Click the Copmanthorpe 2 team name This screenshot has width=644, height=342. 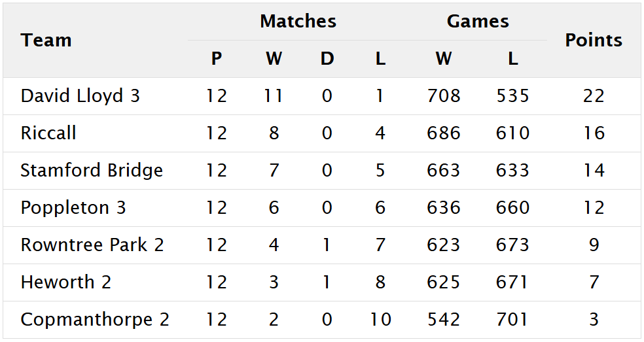coord(95,320)
